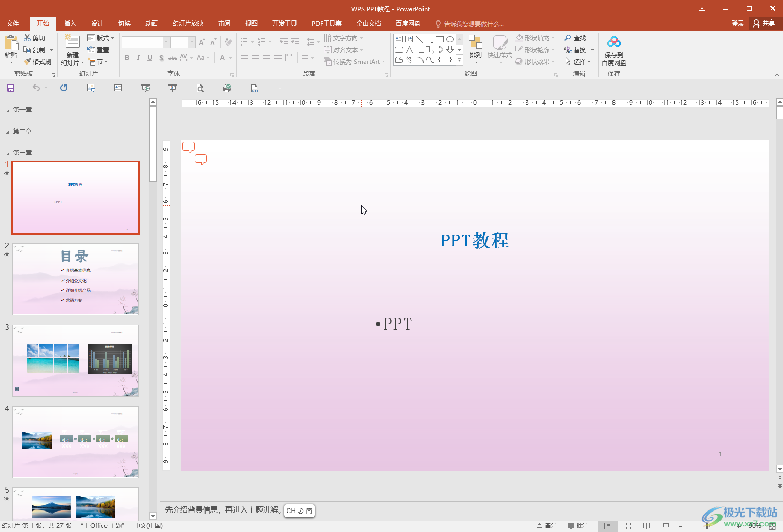Reset slide layout with 重置
Screen dimensions: 783x532
click(98, 50)
